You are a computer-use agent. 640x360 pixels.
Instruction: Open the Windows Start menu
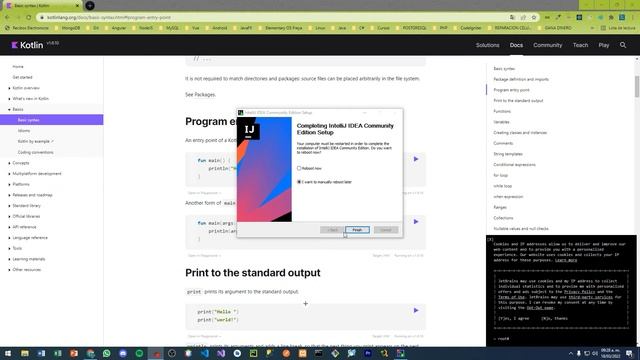pyautogui.click(x=8, y=353)
